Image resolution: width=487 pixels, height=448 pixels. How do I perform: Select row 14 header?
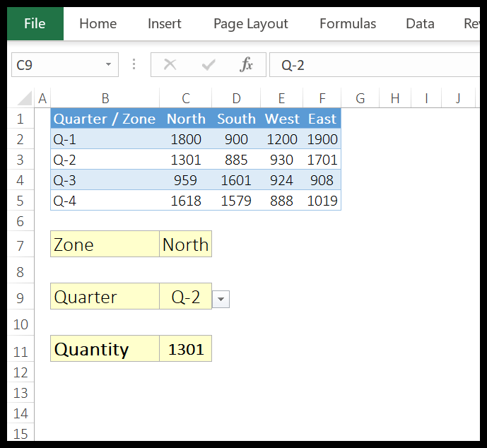point(20,413)
